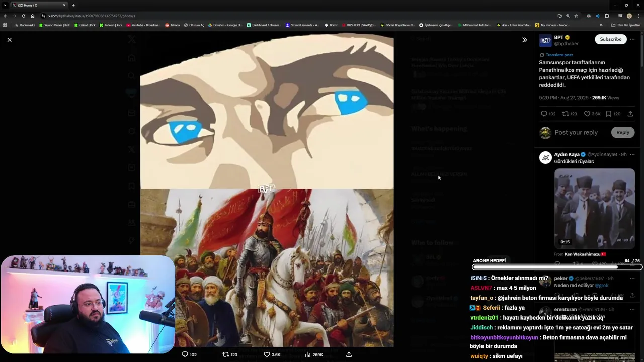Open Drive'ım - Google D... bookmark
The image size is (644, 362).
225,25
